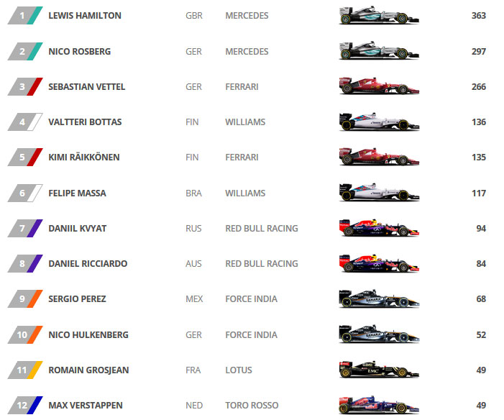Click the Toro Rosso team name

point(252,405)
